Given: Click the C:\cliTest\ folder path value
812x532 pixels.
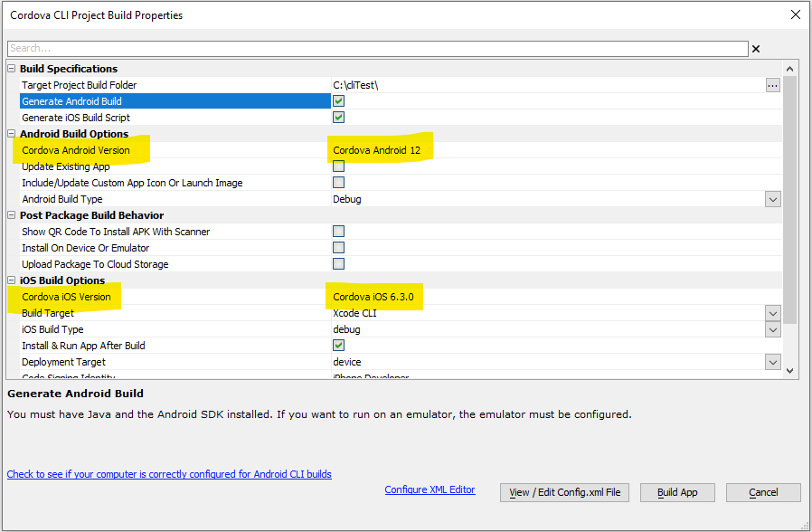Looking at the screenshot, I should (355, 85).
